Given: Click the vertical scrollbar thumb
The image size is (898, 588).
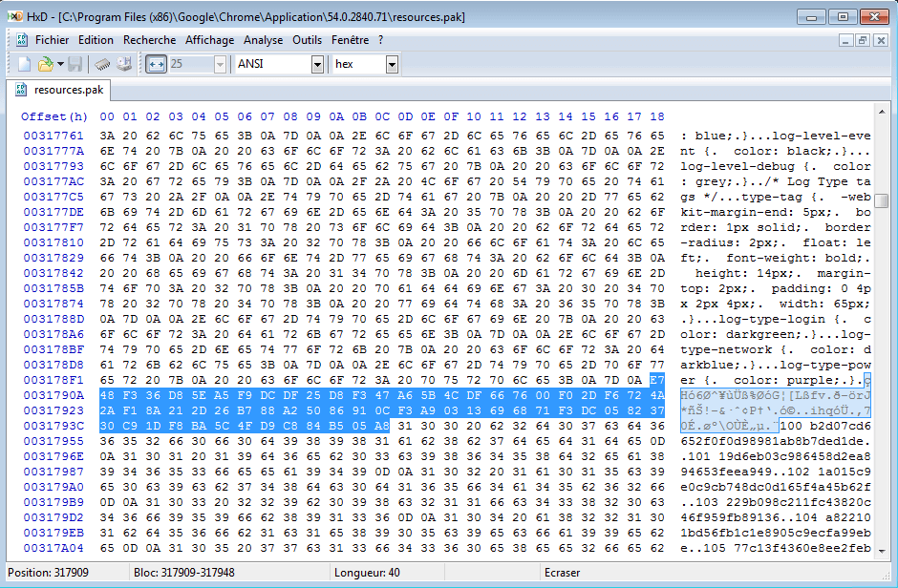Looking at the screenshot, I should pyautogui.click(x=882, y=201).
